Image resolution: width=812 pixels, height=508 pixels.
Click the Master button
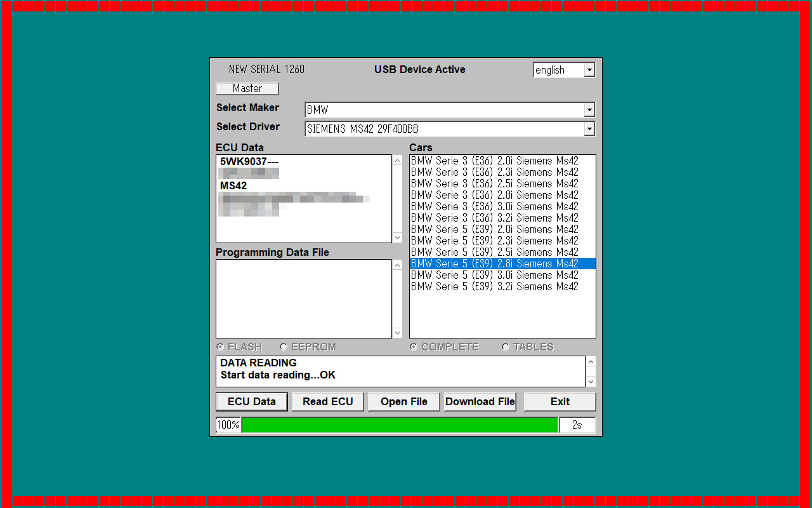pos(247,88)
